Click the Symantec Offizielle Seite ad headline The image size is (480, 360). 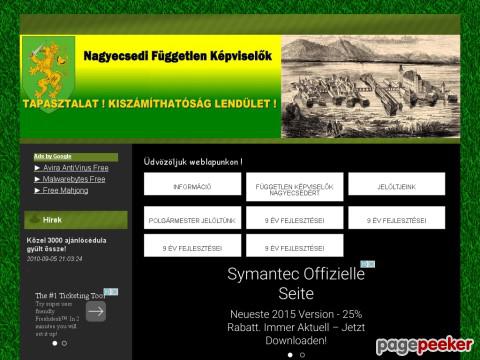point(296,284)
